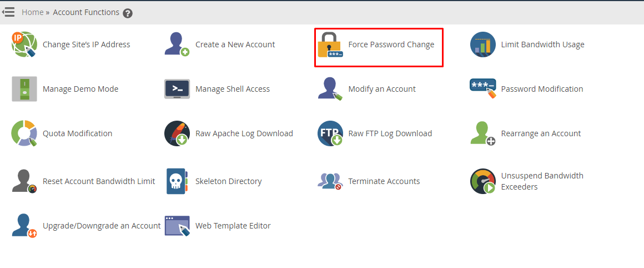Collapse the sidebar using the hamburger menu icon
Viewport: 644px width, 268px height.
9,12
